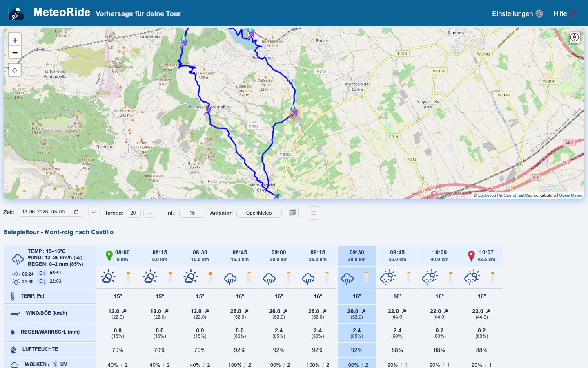Viewport: 588px width, 368px height.
Task: Click the Tempo speed field
Action: click(133, 213)
